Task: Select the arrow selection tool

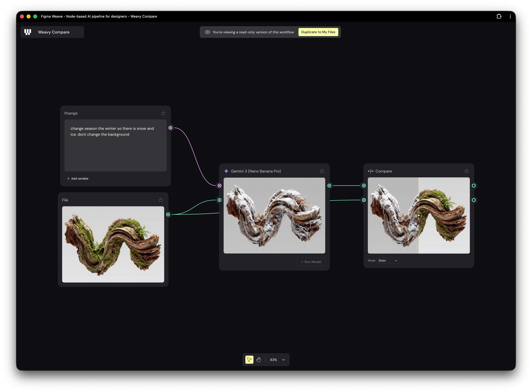Action: pos(249,360)
